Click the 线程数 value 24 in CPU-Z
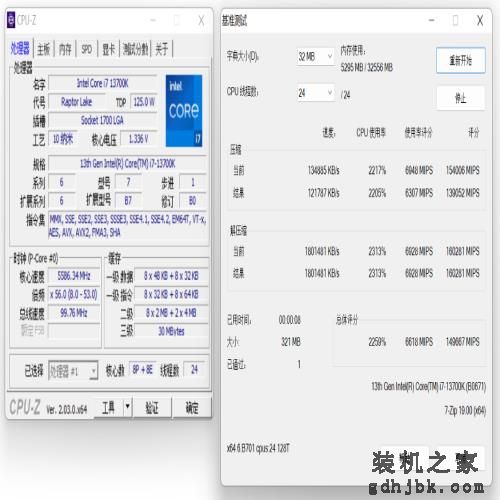Viewport: 500px width, 500px height. pos(195,370)
